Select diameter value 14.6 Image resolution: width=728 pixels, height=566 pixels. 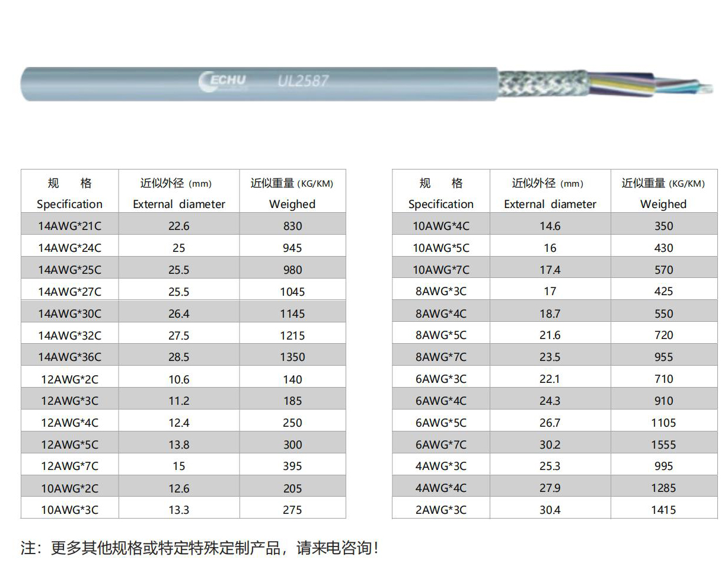[x=550, y=226]
